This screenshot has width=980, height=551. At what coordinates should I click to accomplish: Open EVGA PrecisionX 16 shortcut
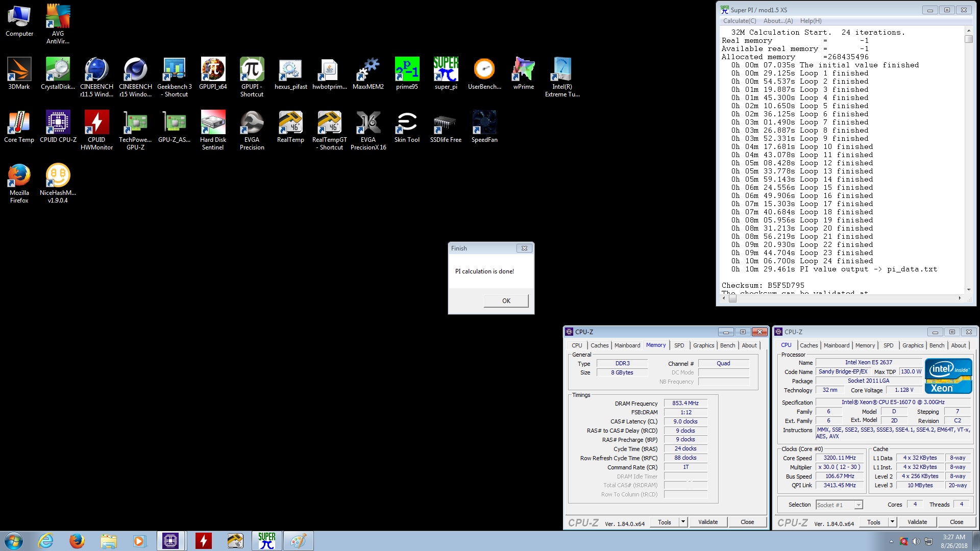[x=368, y=131]
